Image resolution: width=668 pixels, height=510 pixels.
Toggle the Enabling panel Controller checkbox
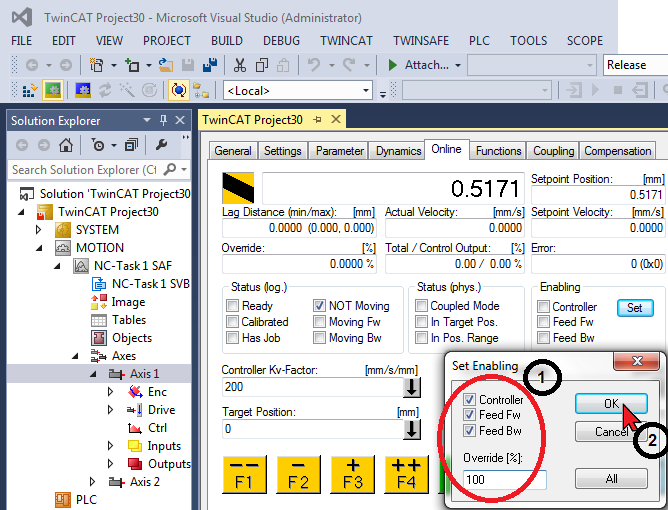543,306
